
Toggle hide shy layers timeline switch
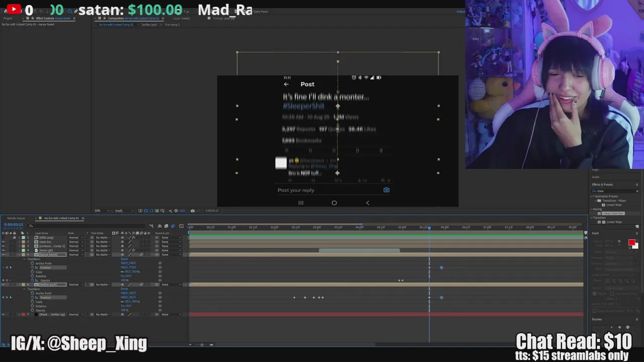pyautogui.click(x=159, y=226)
